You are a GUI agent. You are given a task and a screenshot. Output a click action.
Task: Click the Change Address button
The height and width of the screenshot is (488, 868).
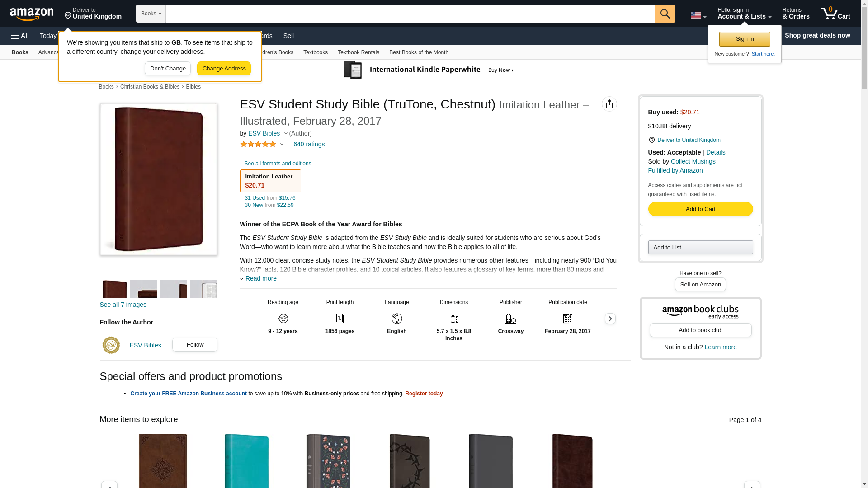(x=224, y=69)
